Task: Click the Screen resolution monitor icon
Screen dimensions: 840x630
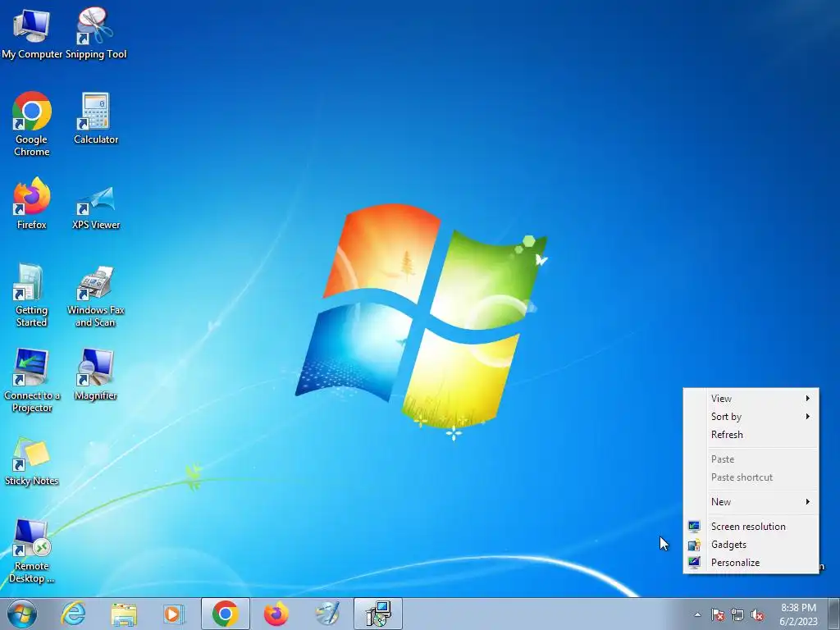Action: [694, 527]
